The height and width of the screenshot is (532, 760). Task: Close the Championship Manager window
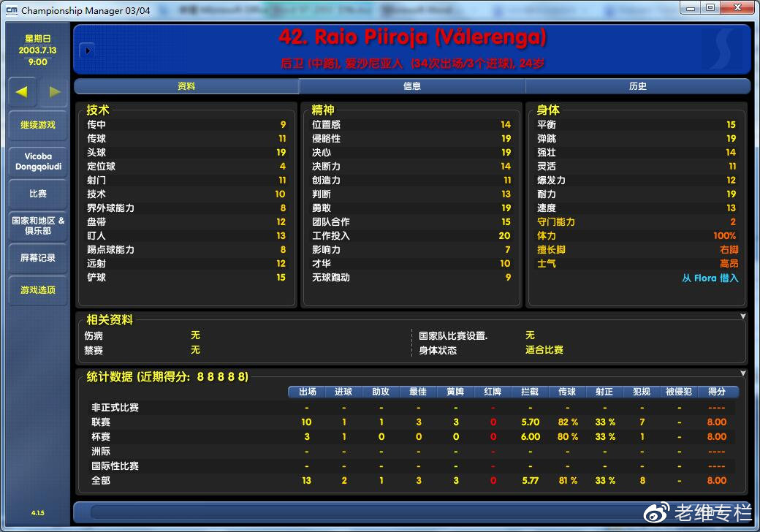point(737,7)
